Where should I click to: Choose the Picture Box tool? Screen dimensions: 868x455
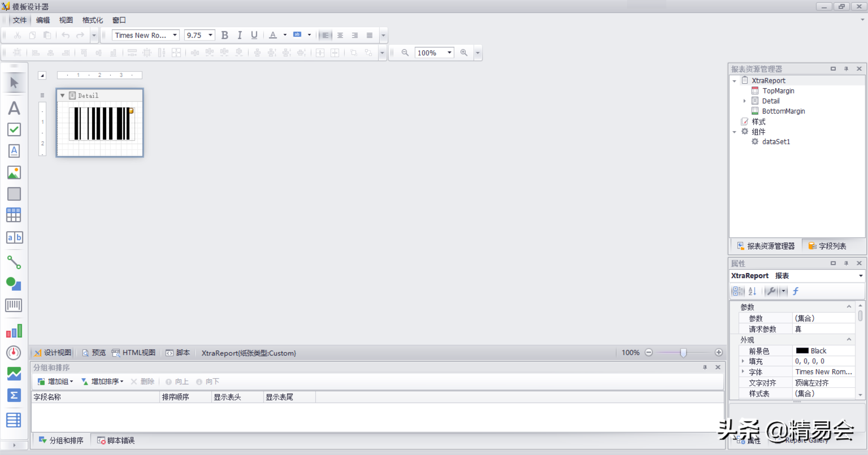point(14,172)
